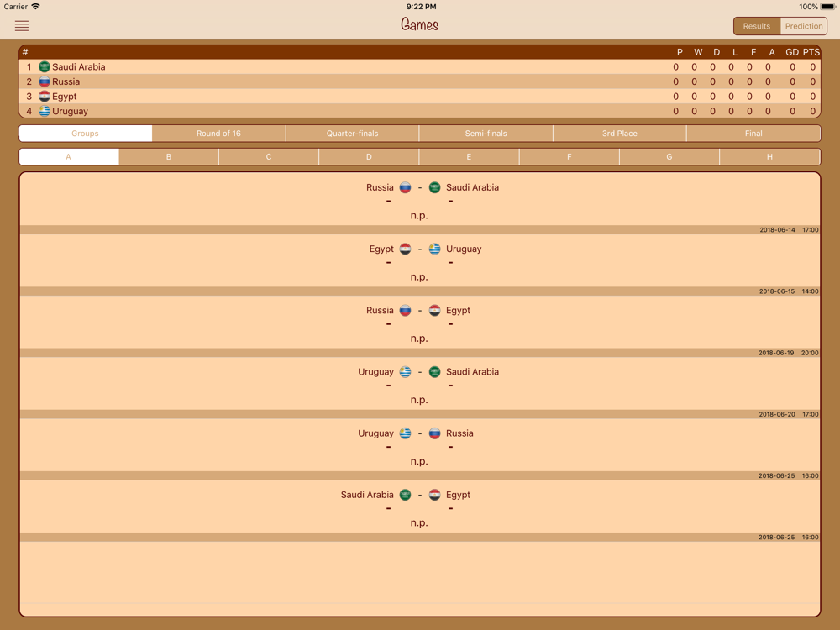The image size is (840, 630).
Task: Click n.p. under Russia - Saudi Arabia match
Action: (419, 215)
